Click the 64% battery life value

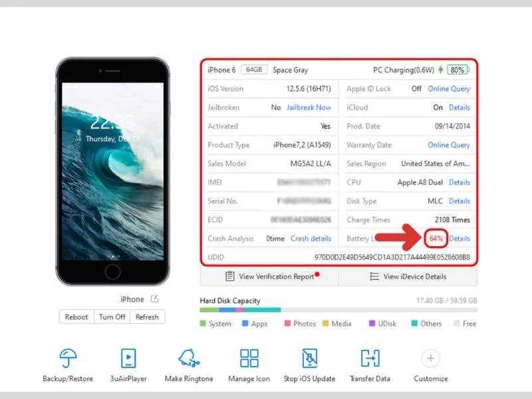click(436, 239)
